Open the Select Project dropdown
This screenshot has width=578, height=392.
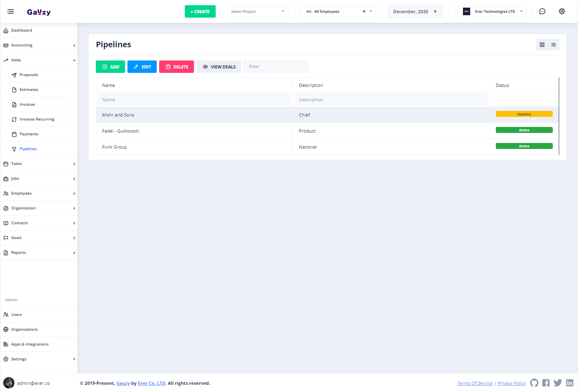tap(258, 12)
